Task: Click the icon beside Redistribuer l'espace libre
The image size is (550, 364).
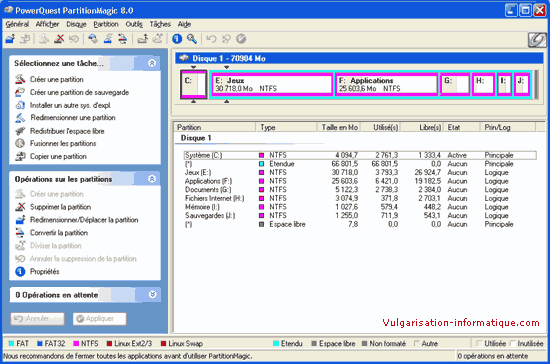Action: (x=20, y=131)
